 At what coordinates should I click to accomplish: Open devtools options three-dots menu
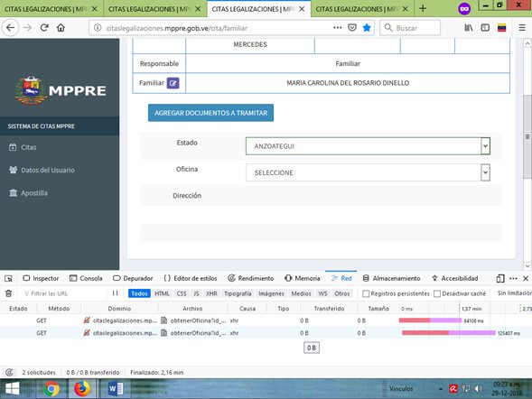[513, 278]
